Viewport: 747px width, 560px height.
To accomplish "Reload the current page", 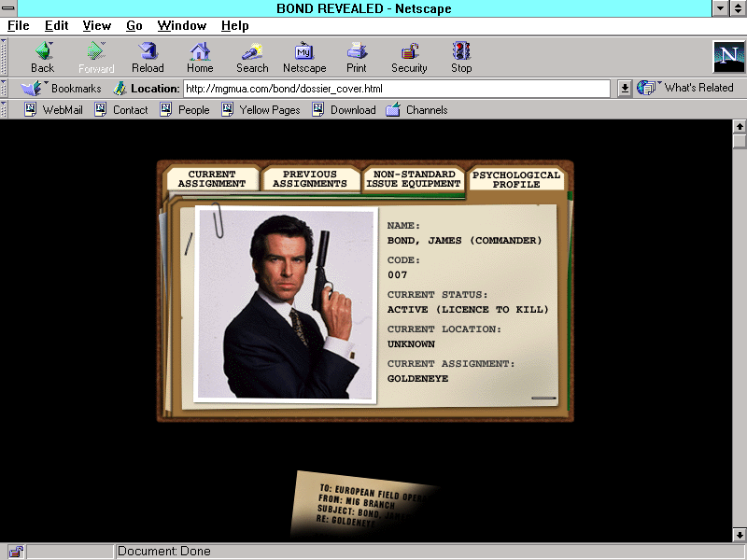I will (148, 51).
